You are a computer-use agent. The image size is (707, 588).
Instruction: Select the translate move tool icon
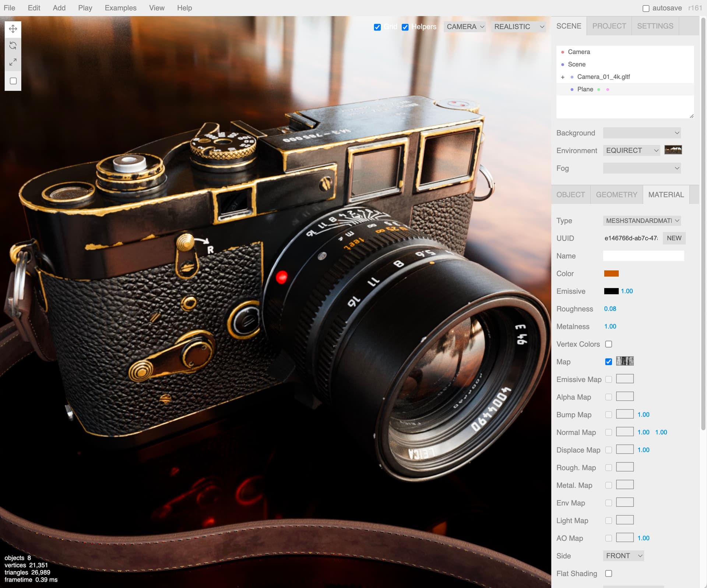tap(13, 29)
